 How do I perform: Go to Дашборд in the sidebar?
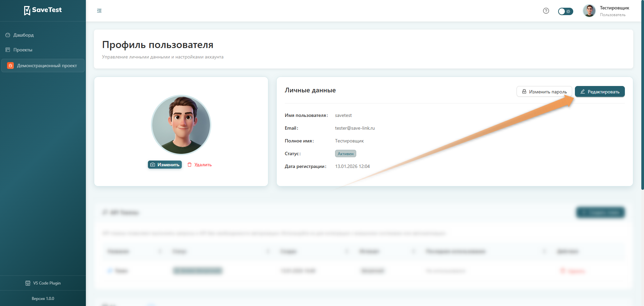(23, 35)
